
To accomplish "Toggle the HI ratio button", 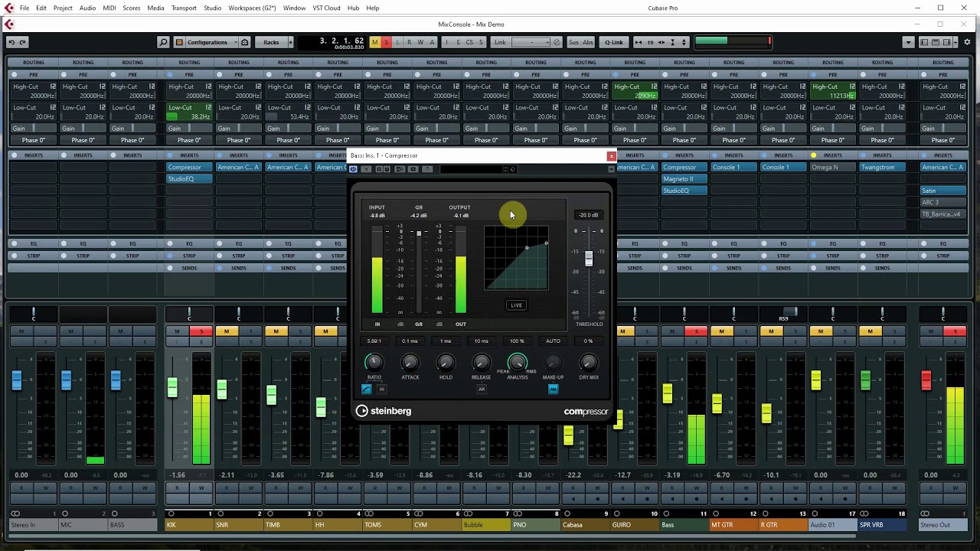I will 381,390.
